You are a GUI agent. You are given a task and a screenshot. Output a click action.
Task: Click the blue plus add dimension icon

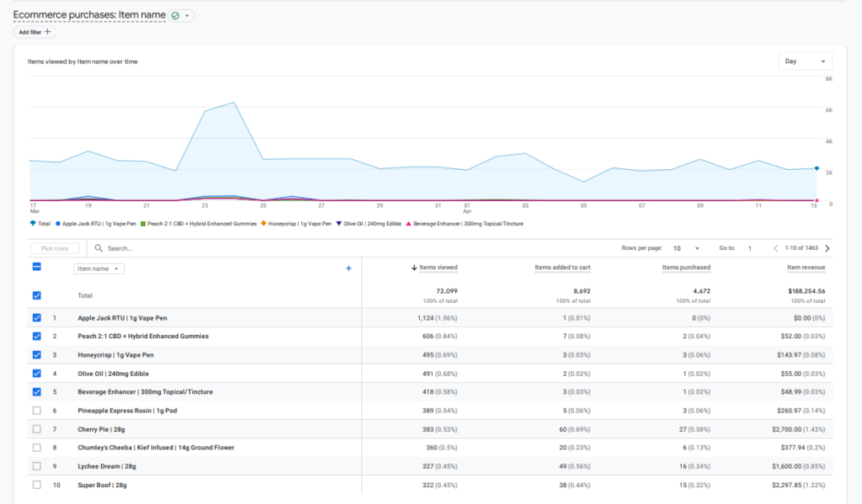coord(349,268)
